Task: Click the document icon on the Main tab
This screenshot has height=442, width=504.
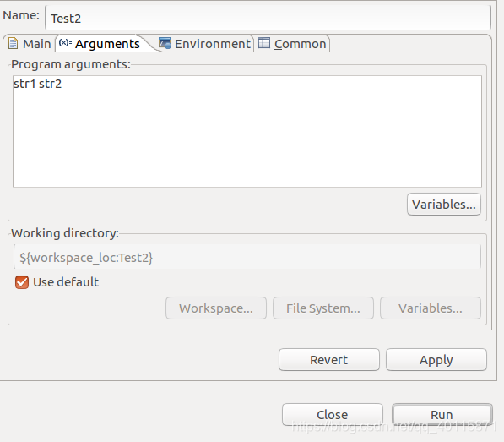Action: [13, 43]
